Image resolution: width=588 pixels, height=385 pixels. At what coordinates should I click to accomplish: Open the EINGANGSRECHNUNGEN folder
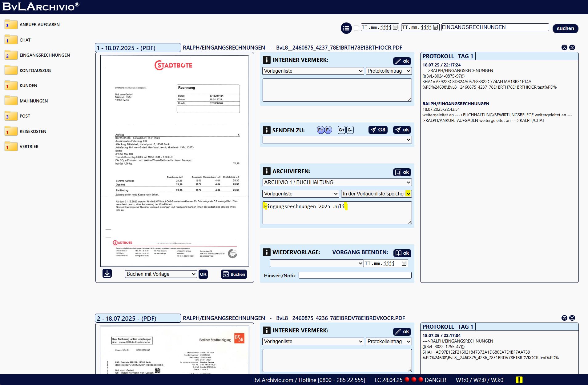coord(45,55)
